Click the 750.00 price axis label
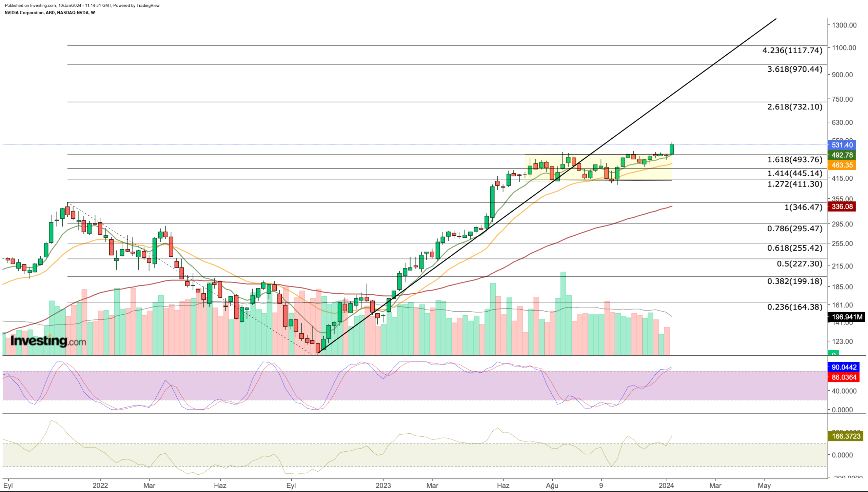Screen dimensions: 868x492 click(842, 99)
